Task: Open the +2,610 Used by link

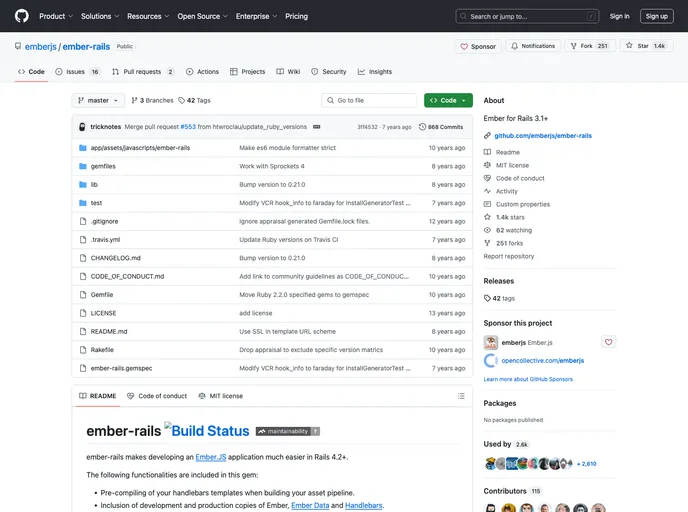Action: coord(586,464)
